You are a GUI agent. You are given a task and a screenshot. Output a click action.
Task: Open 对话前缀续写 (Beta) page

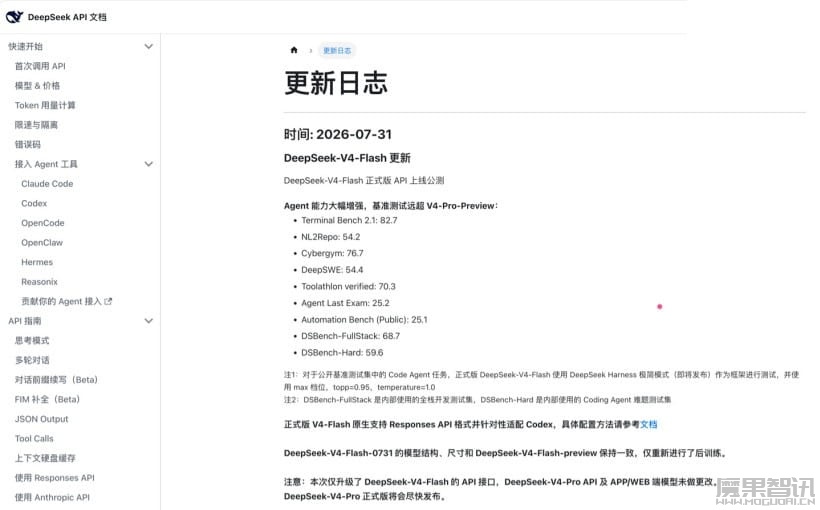(56, 380)
